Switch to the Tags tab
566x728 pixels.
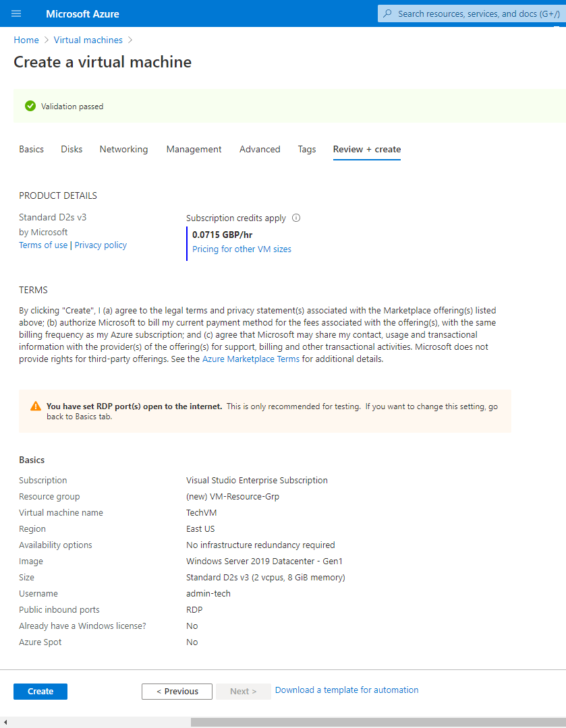point(307,149)
